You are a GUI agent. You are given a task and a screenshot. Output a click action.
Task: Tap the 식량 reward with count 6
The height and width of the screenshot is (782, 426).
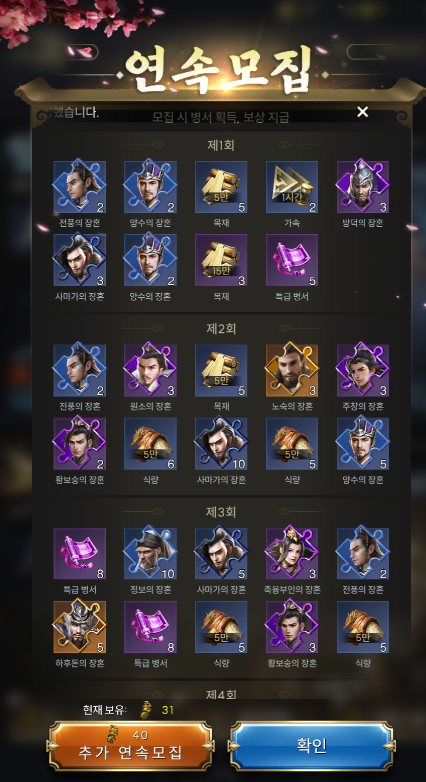pos(150,443)
